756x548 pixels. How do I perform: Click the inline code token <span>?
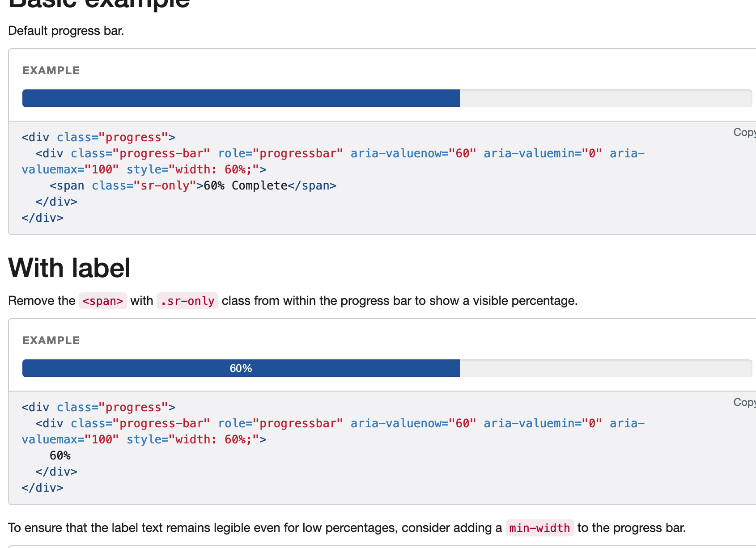[x=102, y=301]
